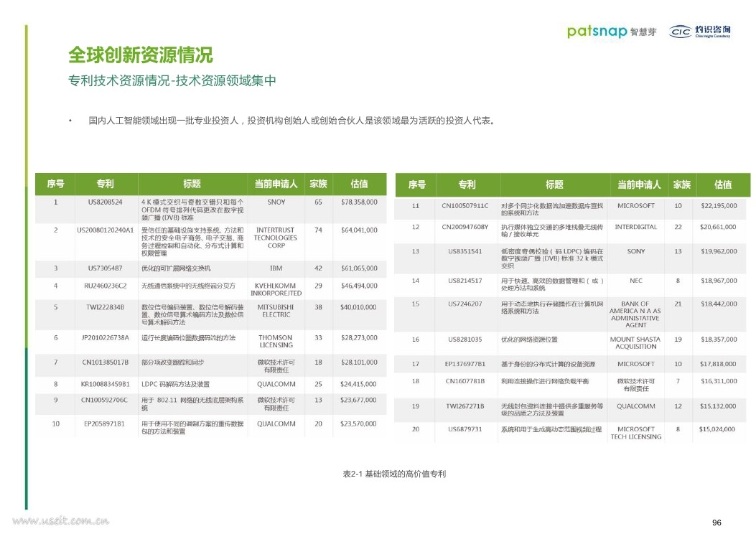The image size is (756, 534).
Task: Select patent CN100592706C
Action: 104,400
